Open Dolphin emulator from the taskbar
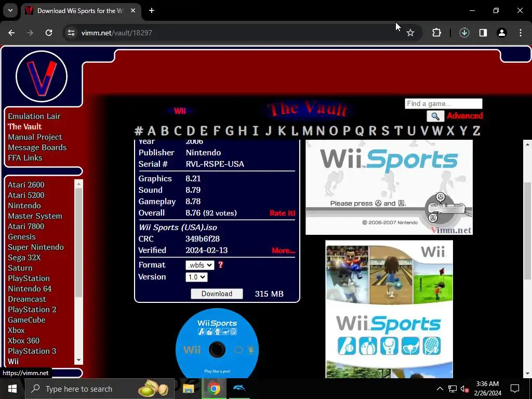Image resolution: width=532 pixels, height=399 pixels. coord(239,388)
